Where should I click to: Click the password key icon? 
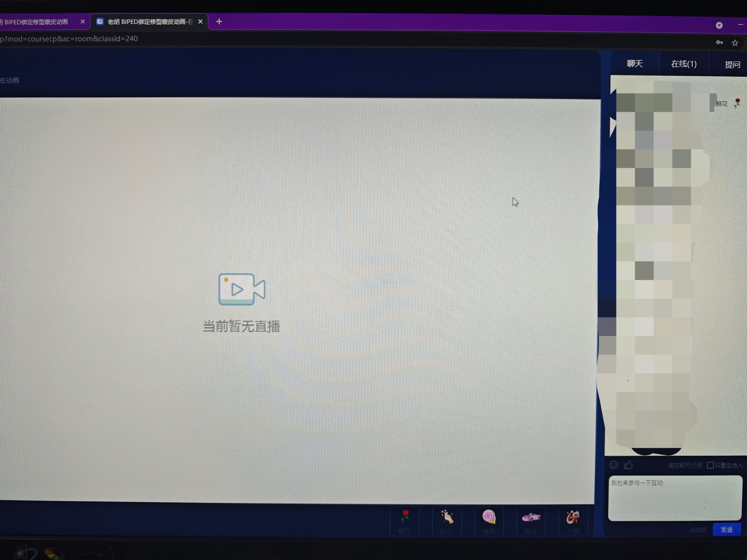[x=719, y=42]
